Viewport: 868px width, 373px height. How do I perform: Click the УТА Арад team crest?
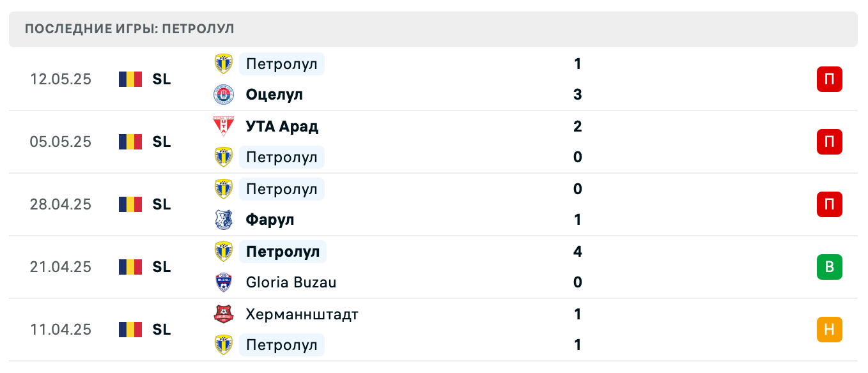click(x=223, y=126)
